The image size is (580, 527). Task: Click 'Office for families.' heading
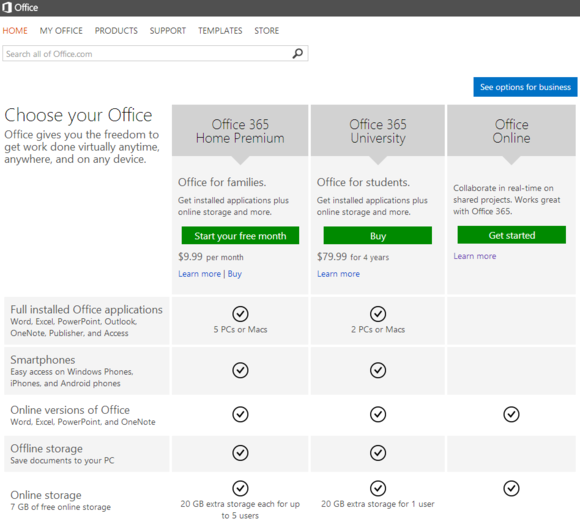(x=222, y=182)
